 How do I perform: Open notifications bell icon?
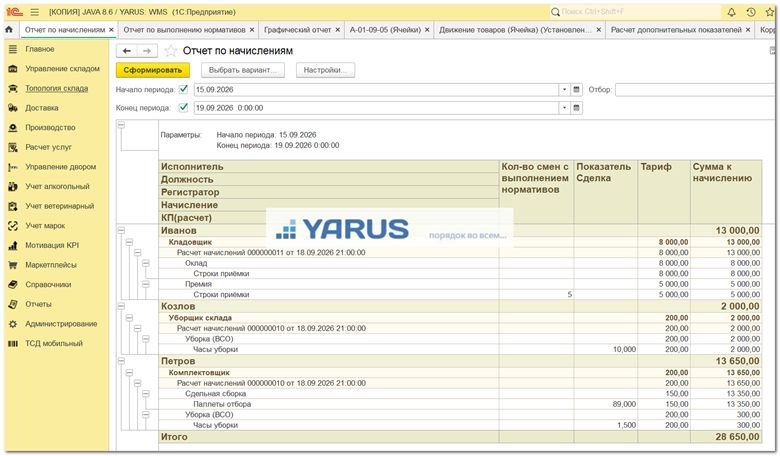[x=732, y=12]
